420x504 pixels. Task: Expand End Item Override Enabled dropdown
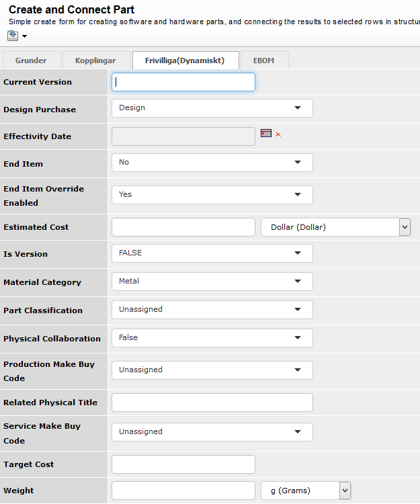212,195
